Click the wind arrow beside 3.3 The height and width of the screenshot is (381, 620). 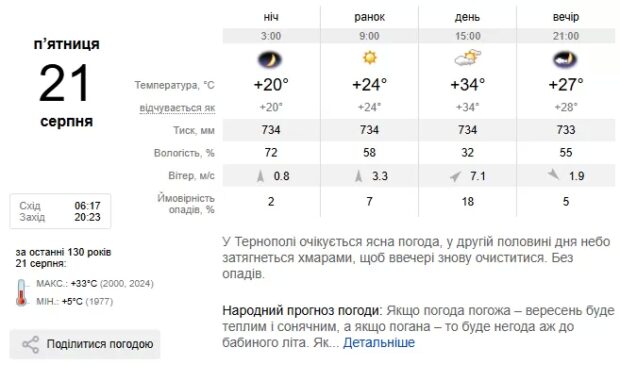click(x=358, y=176)
